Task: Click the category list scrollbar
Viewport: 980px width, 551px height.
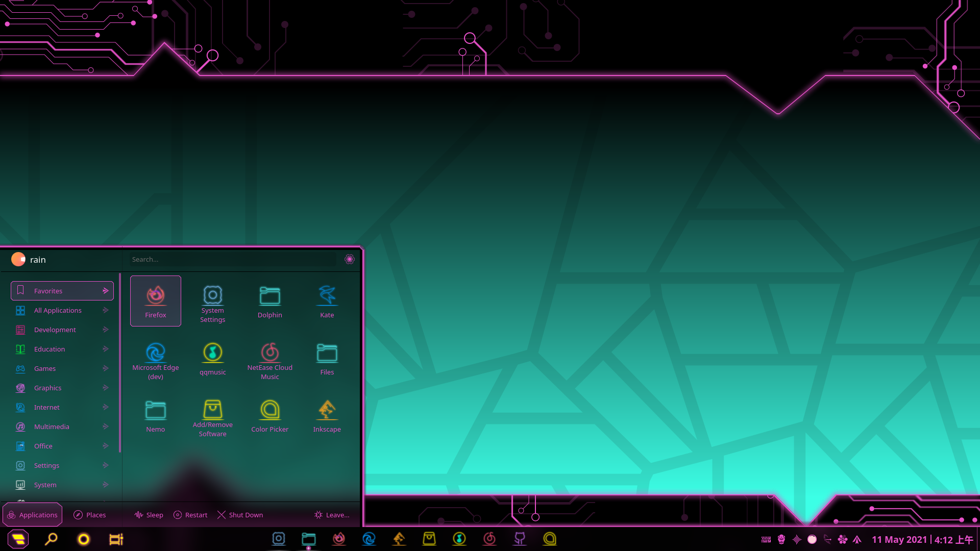Action: point(120,363)
